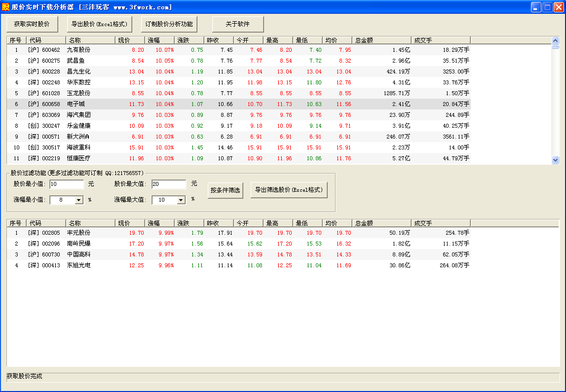Click the 按条件筛选 filter button
The image size is (566, 392).
pyautogui.click(x=225, y=190)
